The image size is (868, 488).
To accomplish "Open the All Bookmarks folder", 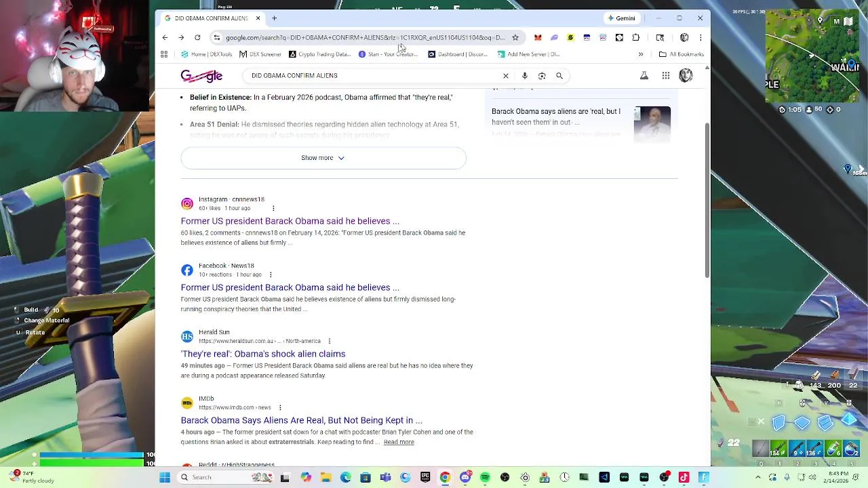I will [x=681, y=54].
